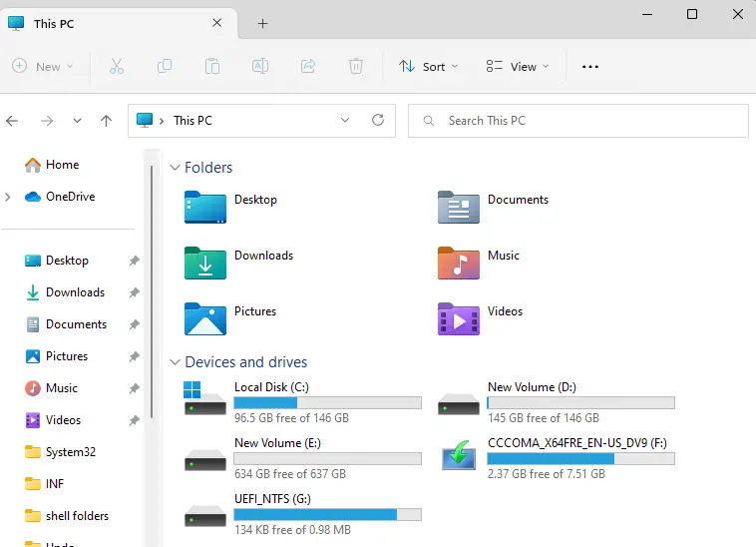Click the navigation pane scrollbar
This screenshot has width=756, height=547.
tap(152, 291)
